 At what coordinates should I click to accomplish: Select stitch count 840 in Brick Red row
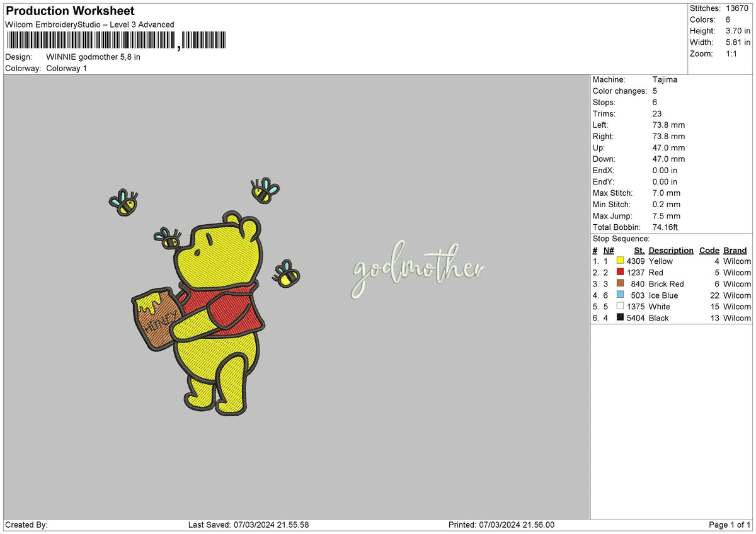638,283
